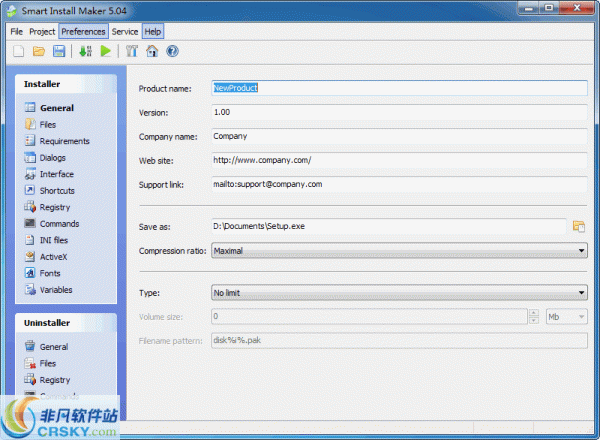Select the INI files icon
The image size is (600, 440).
30,240
